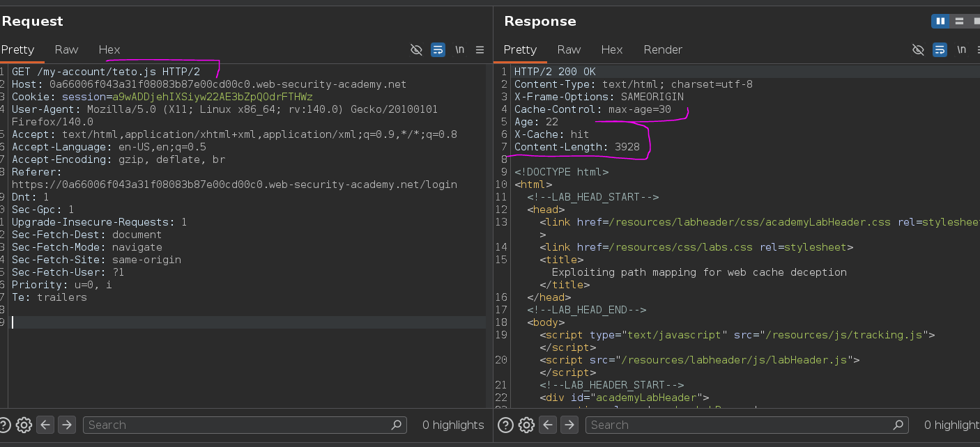Click the div id="academyLabHeader" line
The height and width of the screenshot is (447, 980).
pyautogui.click(x=624, y=398)
